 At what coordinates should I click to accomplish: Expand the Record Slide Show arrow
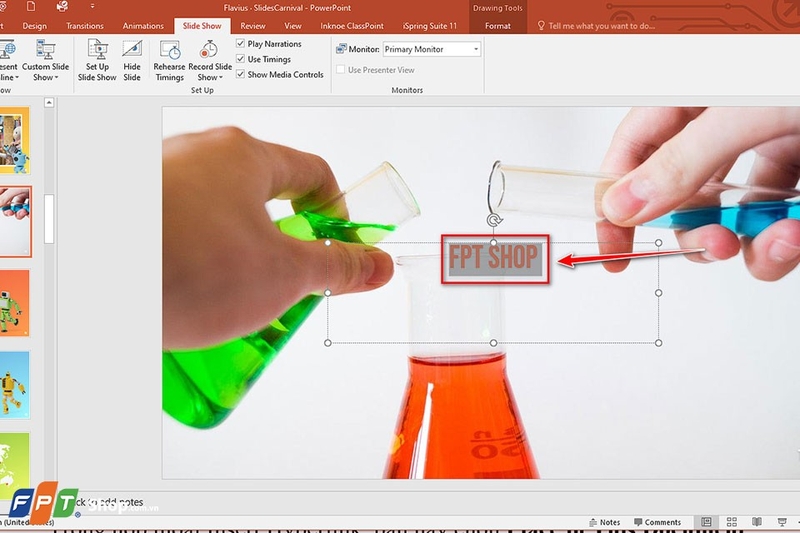tap(221, 78)
